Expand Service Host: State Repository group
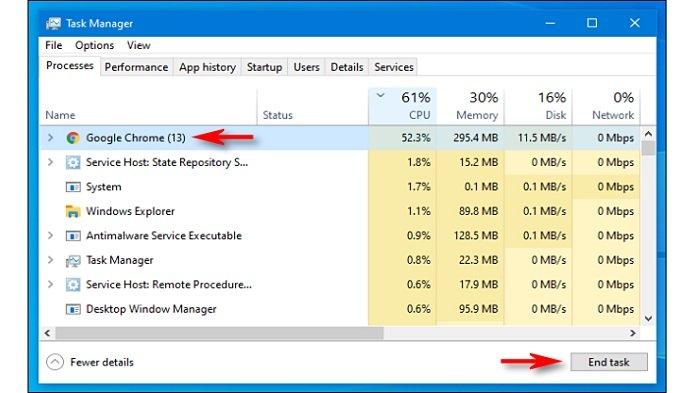Viewport: 700px width, 393px height. (x=50, y=162)
